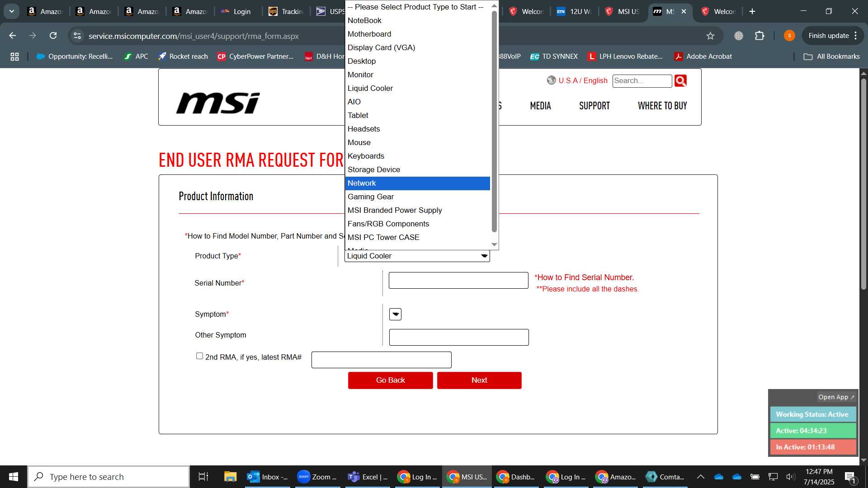Reload the current page
This screenshot has height=488, width=868.
[53, 36]
